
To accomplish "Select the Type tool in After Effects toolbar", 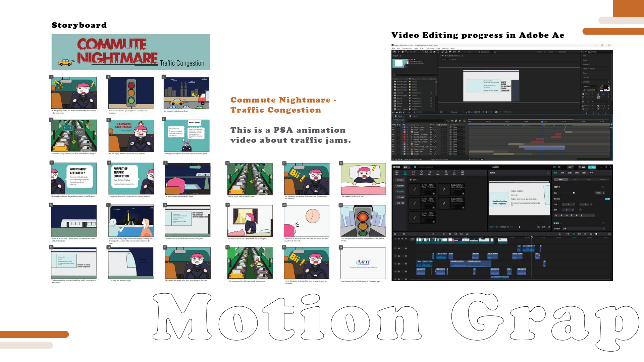I will [438, 52].
